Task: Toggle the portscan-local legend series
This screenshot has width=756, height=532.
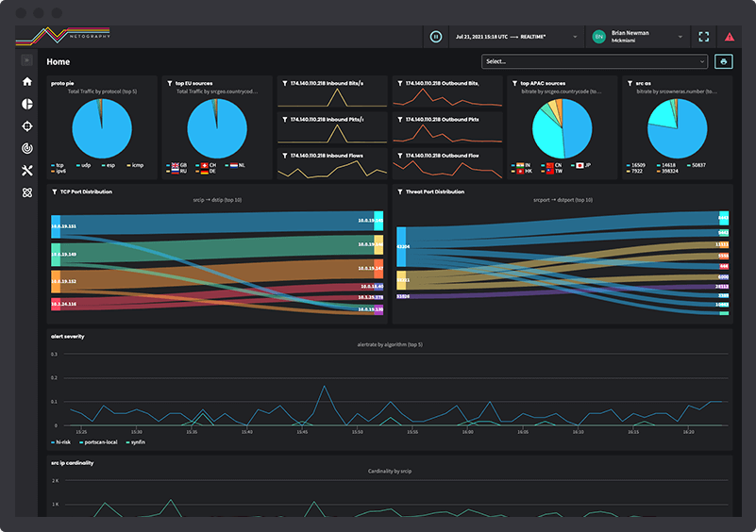Action: click(98, 441)
